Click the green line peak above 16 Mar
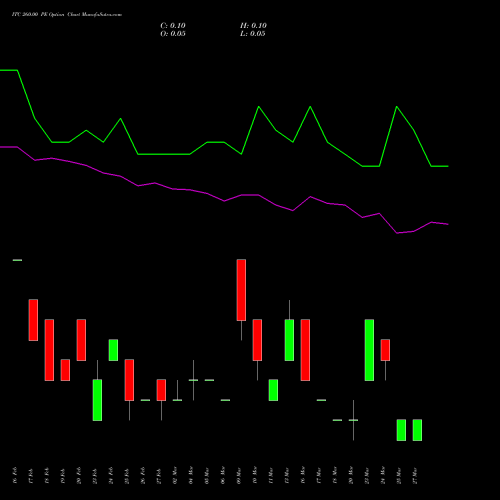This screenshot has height=500, width=500. tap(310, 107)
